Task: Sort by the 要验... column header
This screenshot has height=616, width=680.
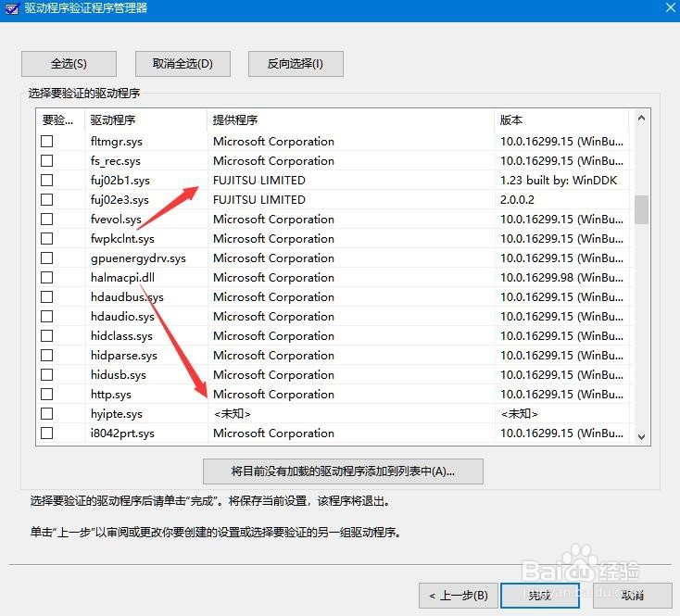Action: point(61,120)
